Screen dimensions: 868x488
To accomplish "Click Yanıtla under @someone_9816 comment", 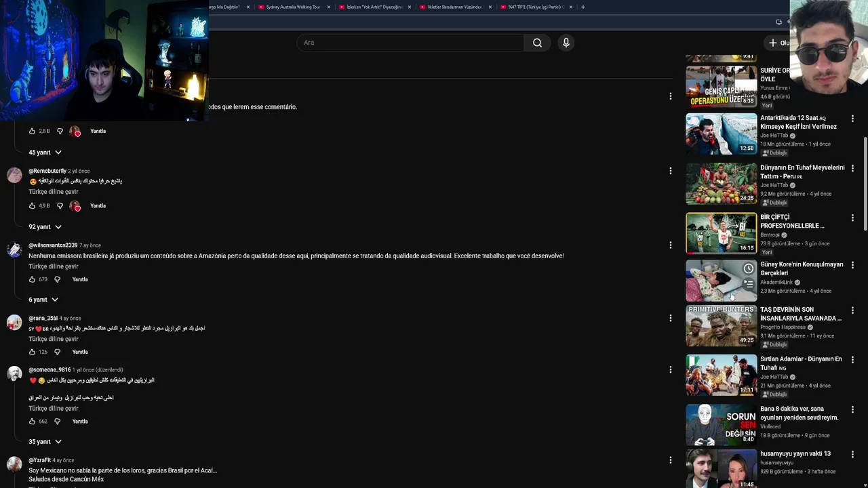I will (x=80, y=421).
